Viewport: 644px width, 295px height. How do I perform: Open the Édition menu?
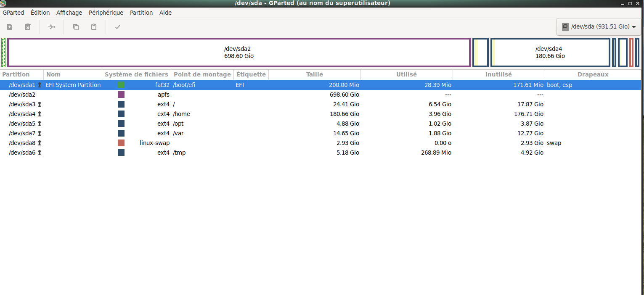(x=40, y=13)
